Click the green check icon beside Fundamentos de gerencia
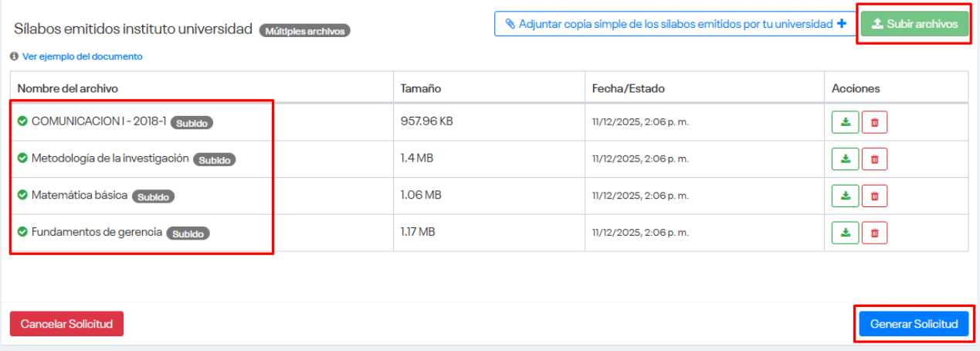This screenshot has height=351, width=980. [22, 231]
